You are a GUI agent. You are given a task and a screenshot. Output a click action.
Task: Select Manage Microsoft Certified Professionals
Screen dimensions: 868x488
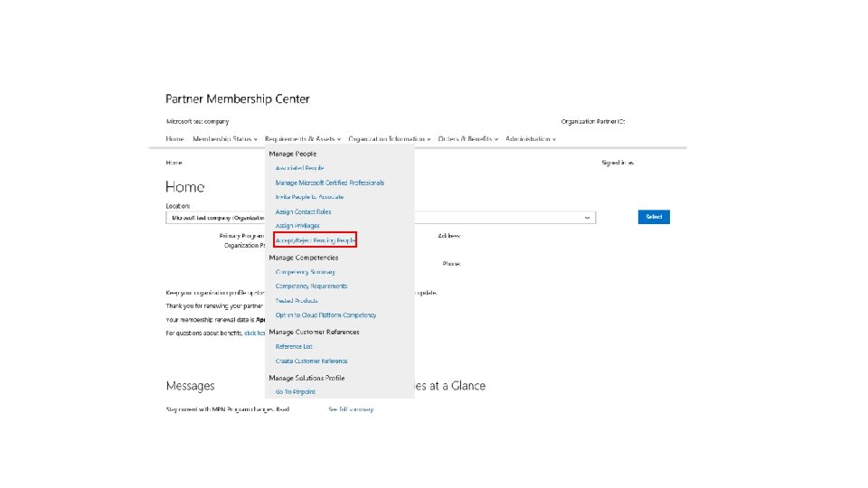(x=330, y=183)
